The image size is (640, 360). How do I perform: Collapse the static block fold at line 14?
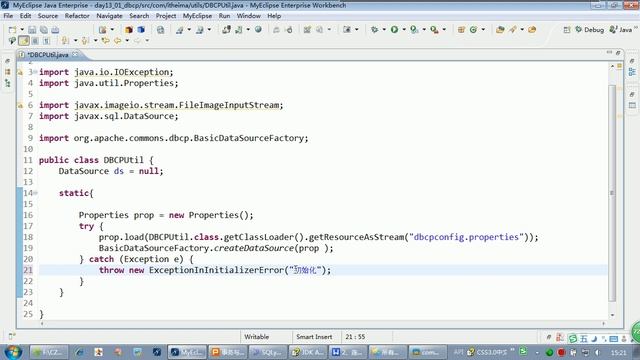click(36, 193)
